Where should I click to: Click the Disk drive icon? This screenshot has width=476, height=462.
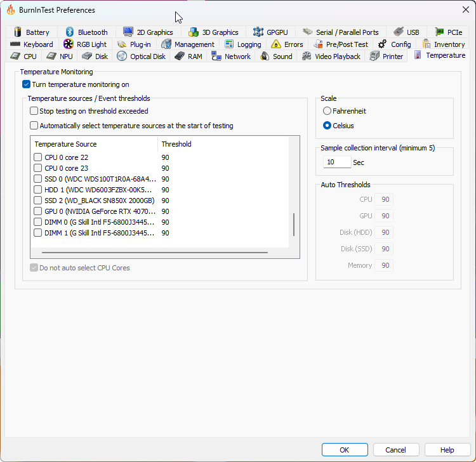[87, 56]
